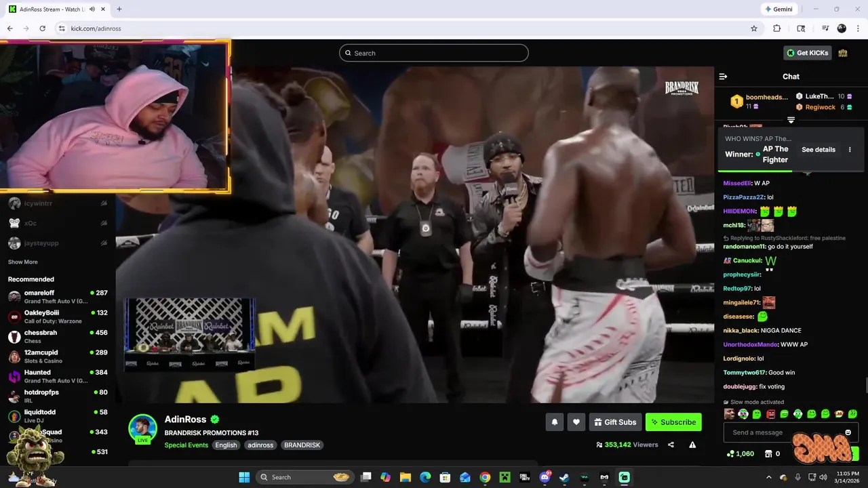
Task: Open the Windows Start menu
Action: tap(244, 477)
